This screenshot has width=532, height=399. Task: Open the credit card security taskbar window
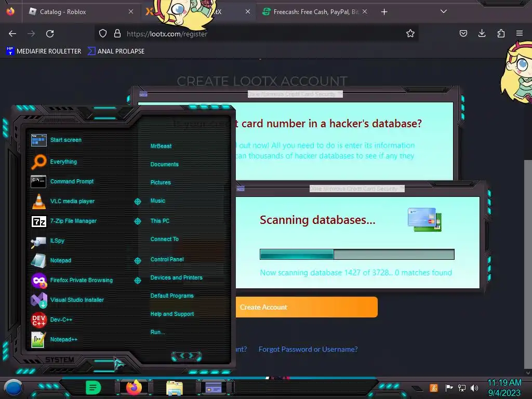pyautogui.click(x=214, y=388)
